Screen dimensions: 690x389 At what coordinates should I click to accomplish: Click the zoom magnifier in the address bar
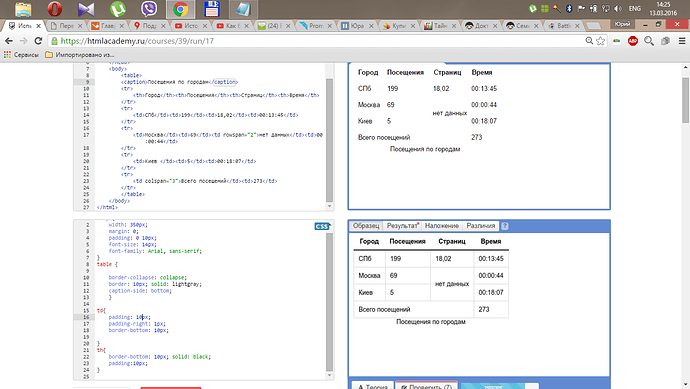(589, 41)
